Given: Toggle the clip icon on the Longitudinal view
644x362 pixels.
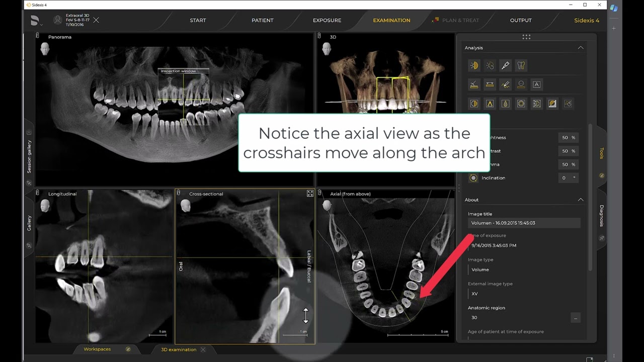Looking at the screenshot, I should click(x=38, y=193).
